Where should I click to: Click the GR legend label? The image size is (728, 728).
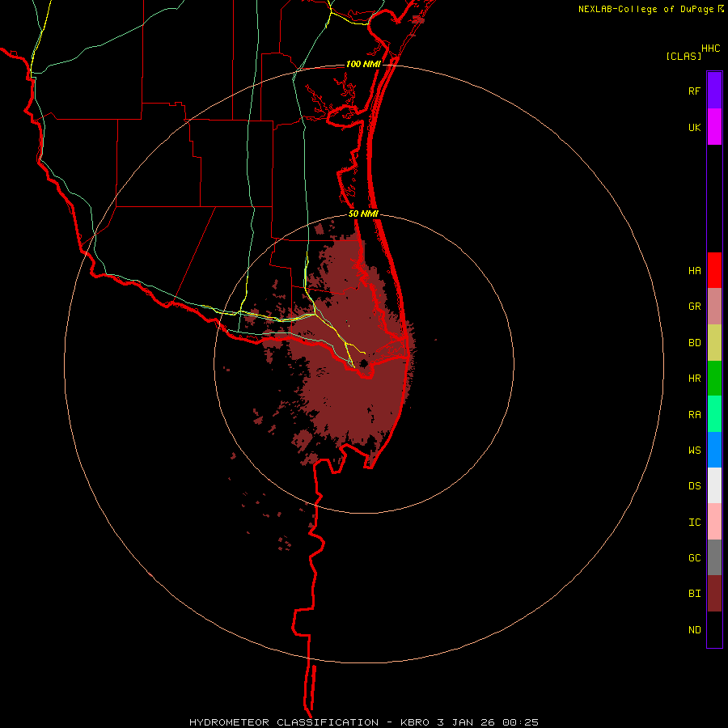pos(694,307)
